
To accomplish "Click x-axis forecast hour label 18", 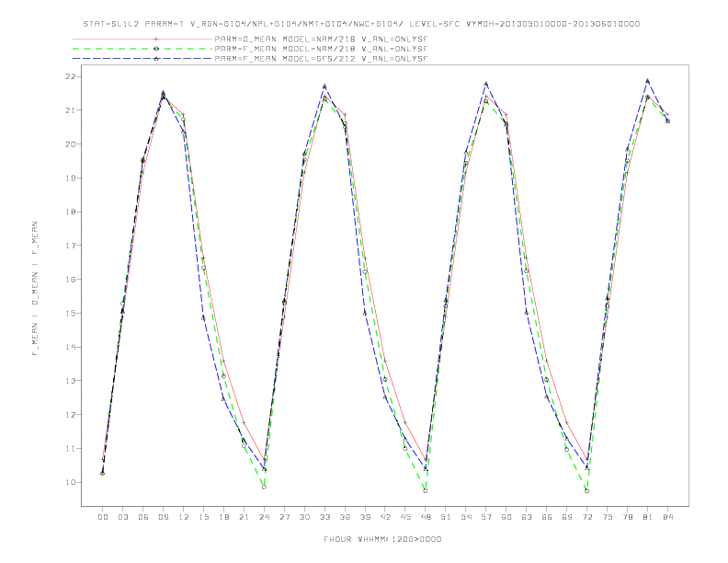I will pos(223,517).
